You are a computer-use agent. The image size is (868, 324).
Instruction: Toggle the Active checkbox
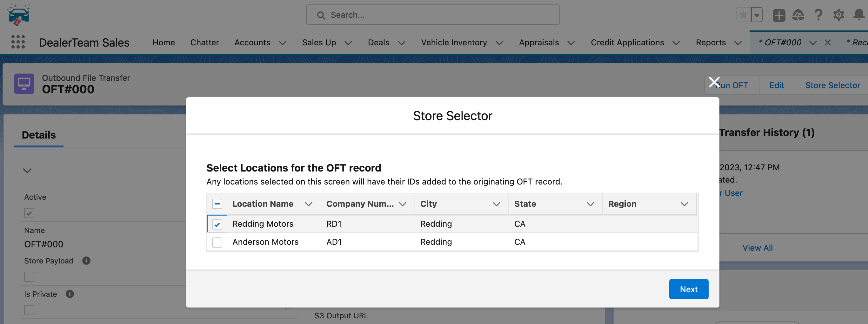click(29, 213)
